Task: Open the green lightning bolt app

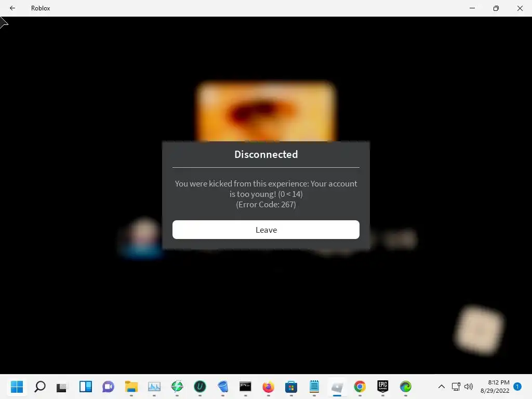Action: (177, 387)
